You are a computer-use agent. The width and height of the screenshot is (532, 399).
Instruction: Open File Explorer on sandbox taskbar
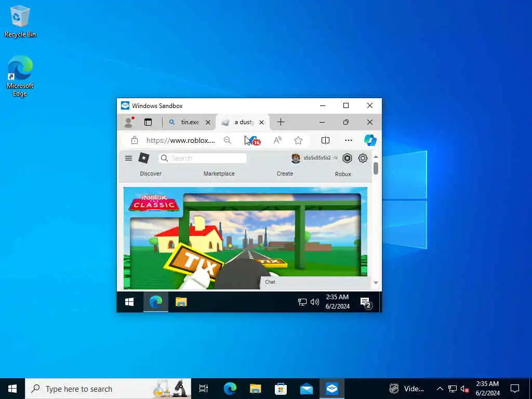pyautogui.click(x=181, y=302)
